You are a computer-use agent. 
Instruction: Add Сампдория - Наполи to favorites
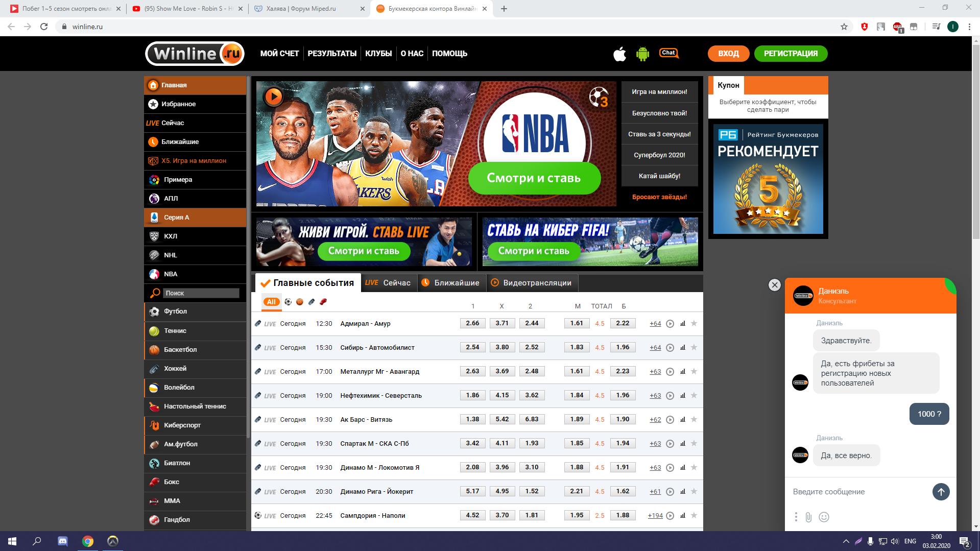[694, 515]
